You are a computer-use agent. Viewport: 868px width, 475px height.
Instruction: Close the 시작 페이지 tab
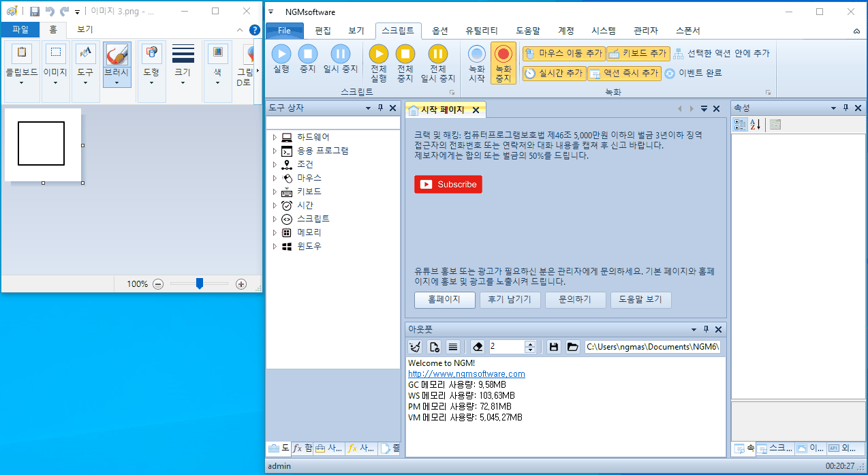coord(476,110)
